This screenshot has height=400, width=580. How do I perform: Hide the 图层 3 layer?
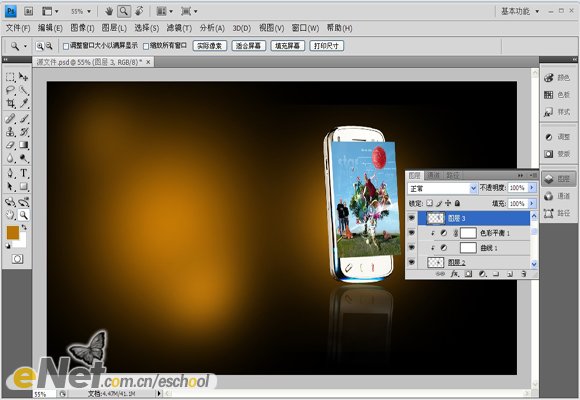411,218
